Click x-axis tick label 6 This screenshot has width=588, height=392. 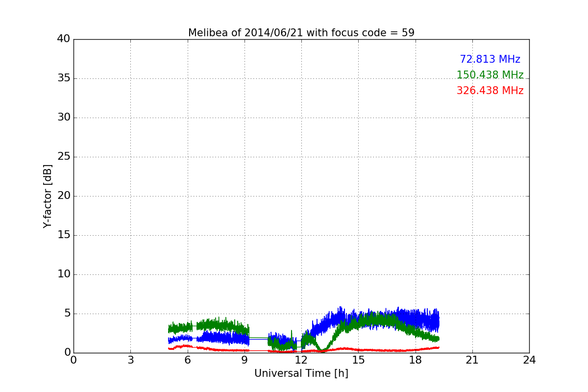click(187, 360)
